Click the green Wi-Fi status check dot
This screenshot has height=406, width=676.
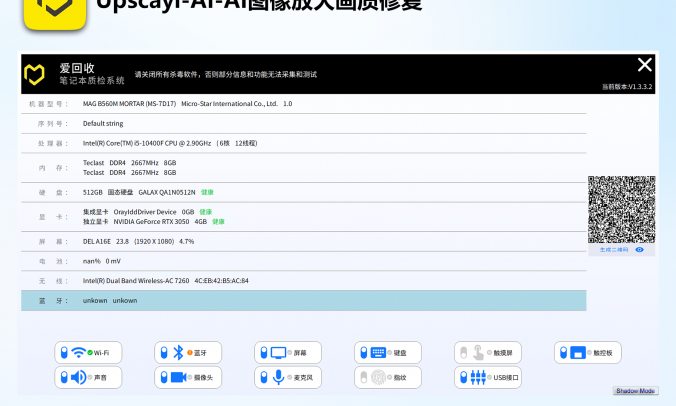(x=90, y=353)
